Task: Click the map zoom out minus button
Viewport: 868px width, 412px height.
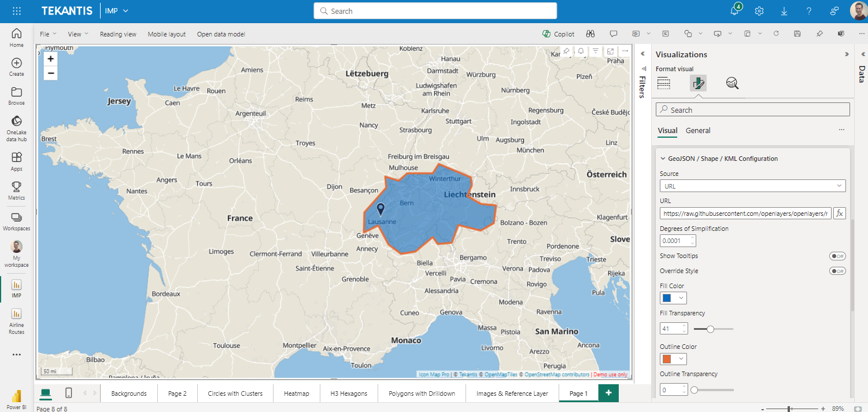Action: coord(51,73)
